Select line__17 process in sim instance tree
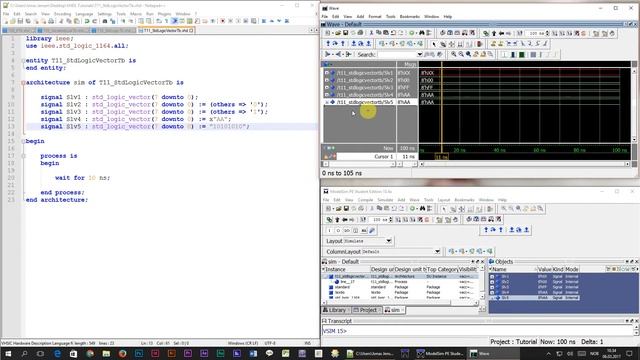The width and height of the screenshot is (640, 360). point(347,282)
